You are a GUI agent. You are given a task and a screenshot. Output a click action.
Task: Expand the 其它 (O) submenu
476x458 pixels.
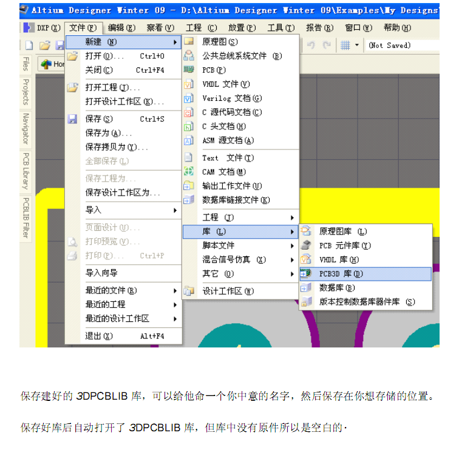tap(241, 273)
